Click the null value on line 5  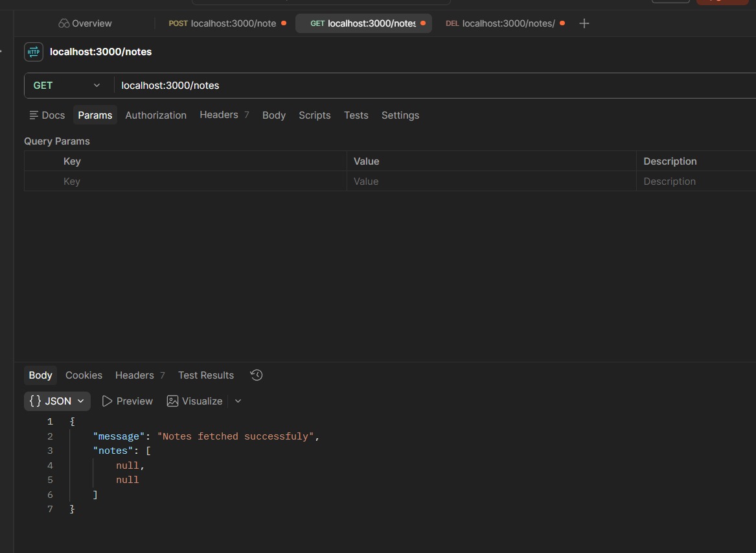[x=127, y=480]
